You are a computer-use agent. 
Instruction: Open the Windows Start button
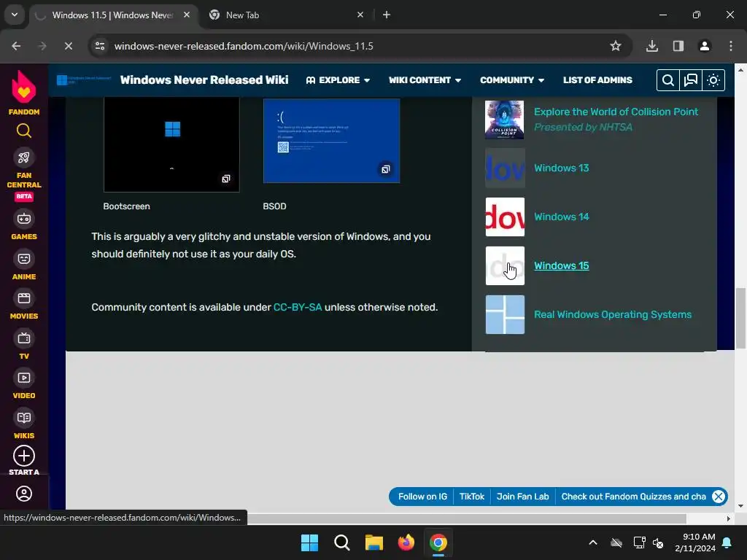(x=309, y=542)
